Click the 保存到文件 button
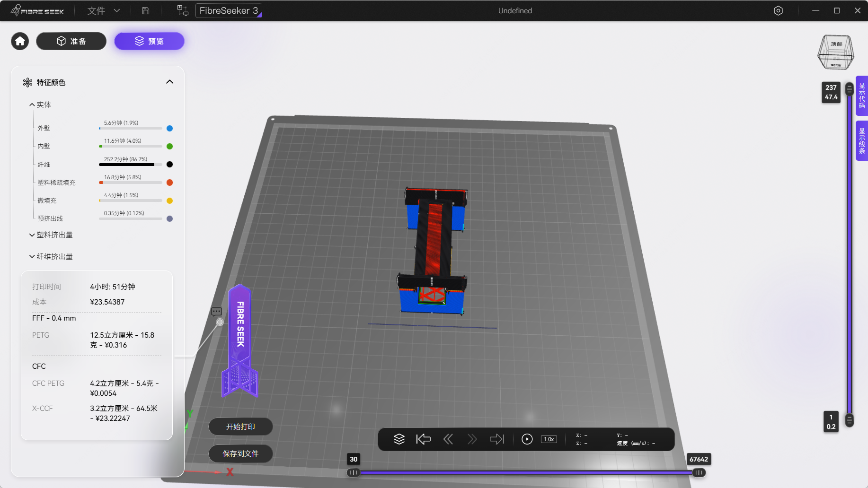868x488 pixels. [240, 453]
